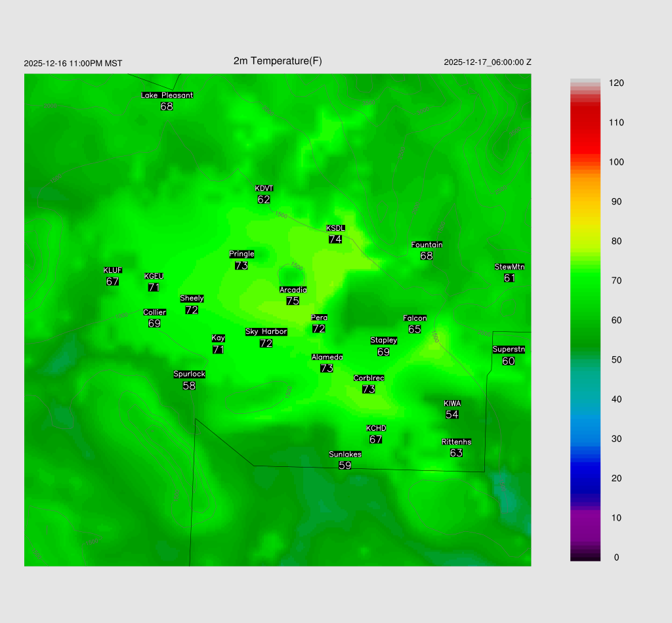Click the 2m Temperature(F) map title

pyautogui.click(x=278, y=61)
